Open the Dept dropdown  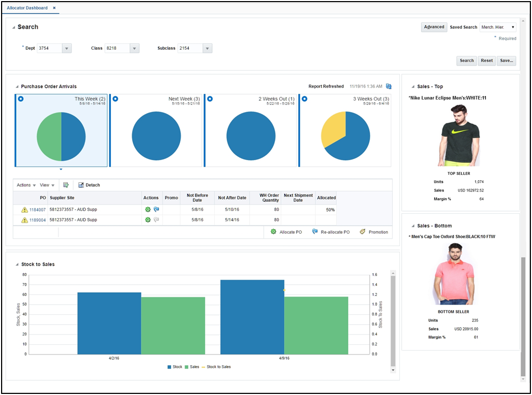point(66,48)
